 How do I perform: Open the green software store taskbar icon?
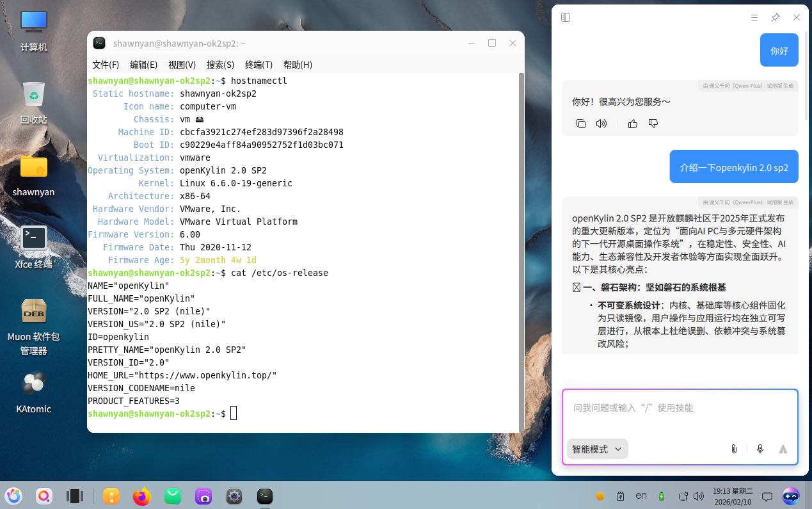[173, 496]
